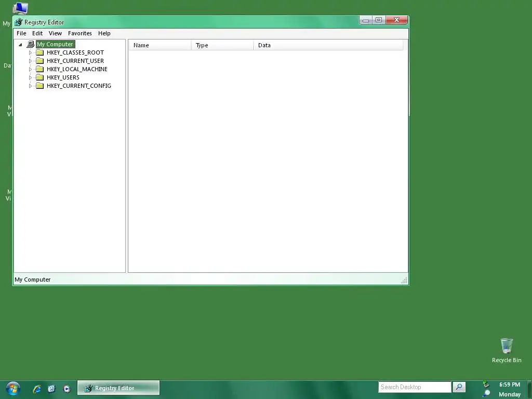Expand HKEY_CURRENT_USER with its arrow
The height and width of the screenshot is (399, 532).
coord(30,61)
